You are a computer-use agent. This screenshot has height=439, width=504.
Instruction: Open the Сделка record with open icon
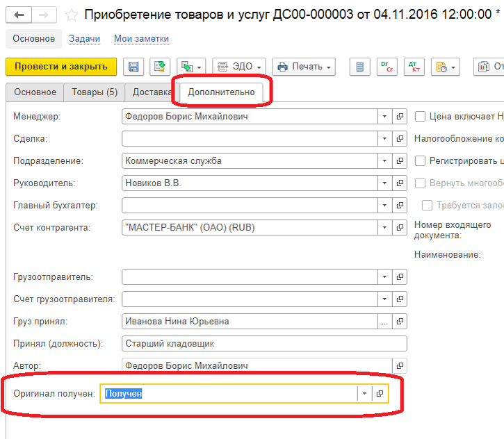(x=400, y=139)
